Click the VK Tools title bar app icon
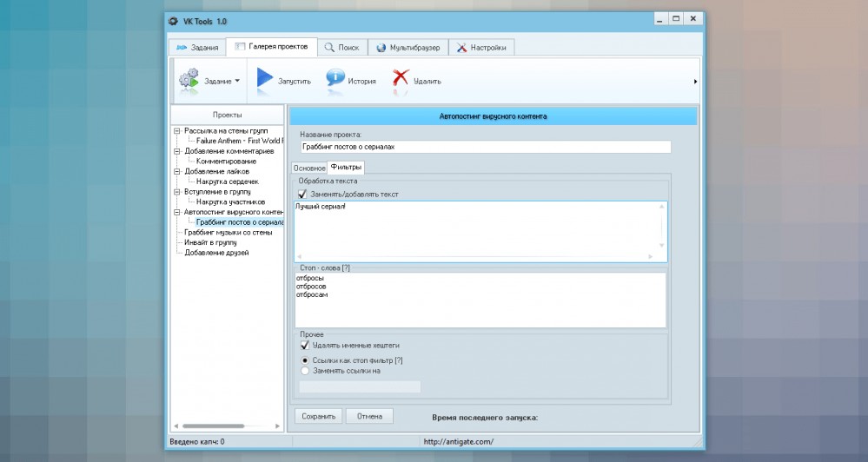868x462 pixels. click(174, 22)
